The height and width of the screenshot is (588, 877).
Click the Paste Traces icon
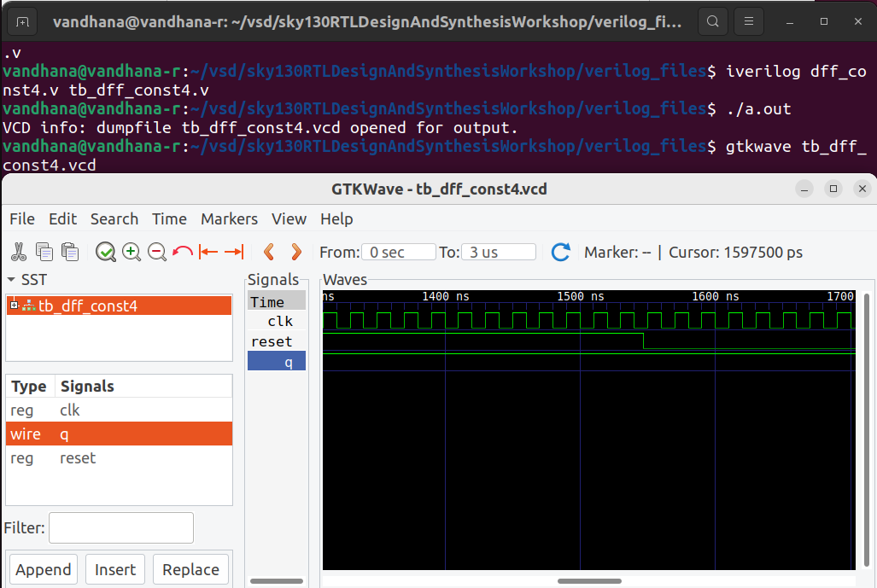[69, 251]
